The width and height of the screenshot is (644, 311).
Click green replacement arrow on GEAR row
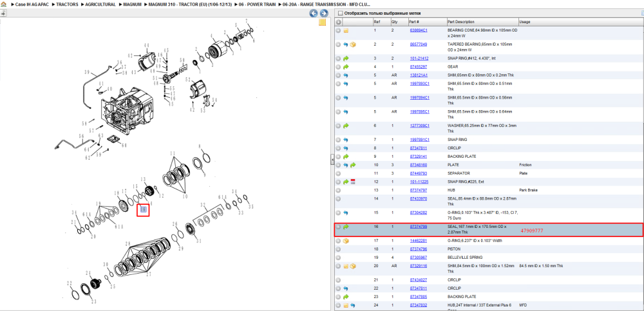(x=346, y=66)
